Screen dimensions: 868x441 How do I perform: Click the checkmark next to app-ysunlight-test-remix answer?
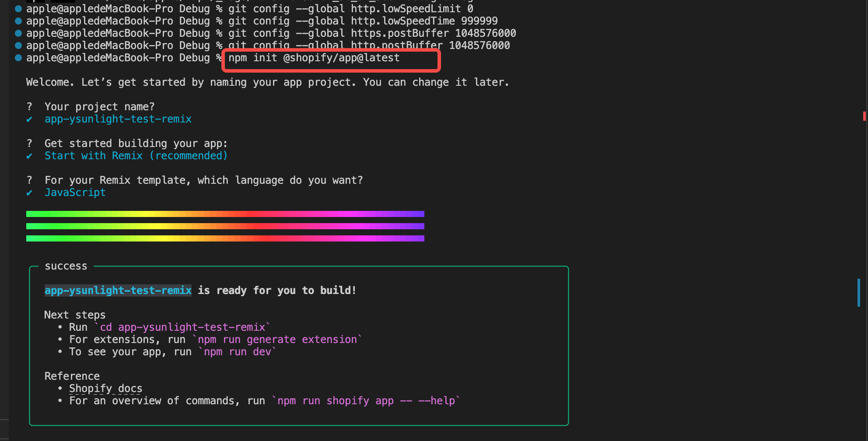[x=29, y=119]
